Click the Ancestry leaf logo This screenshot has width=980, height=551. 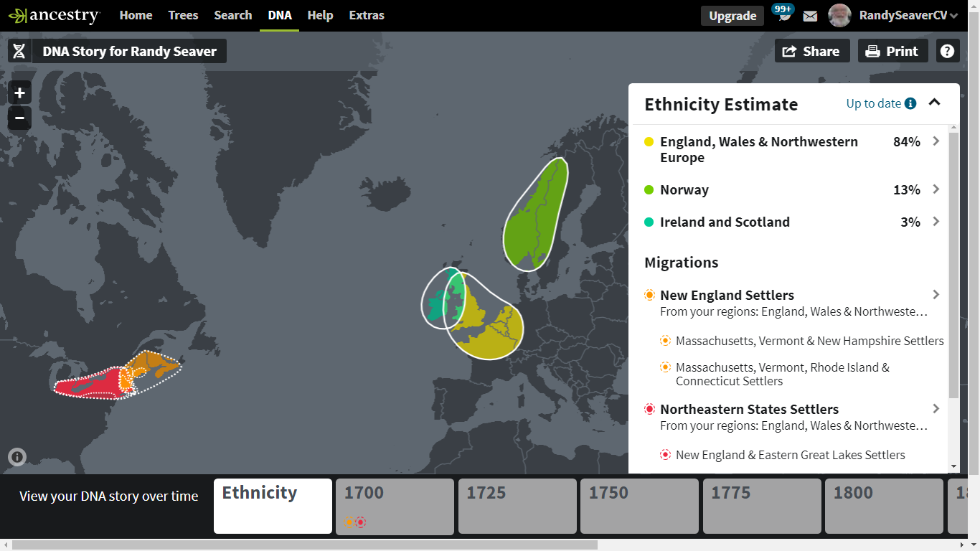pyautogui.click(x=19, y=14)
